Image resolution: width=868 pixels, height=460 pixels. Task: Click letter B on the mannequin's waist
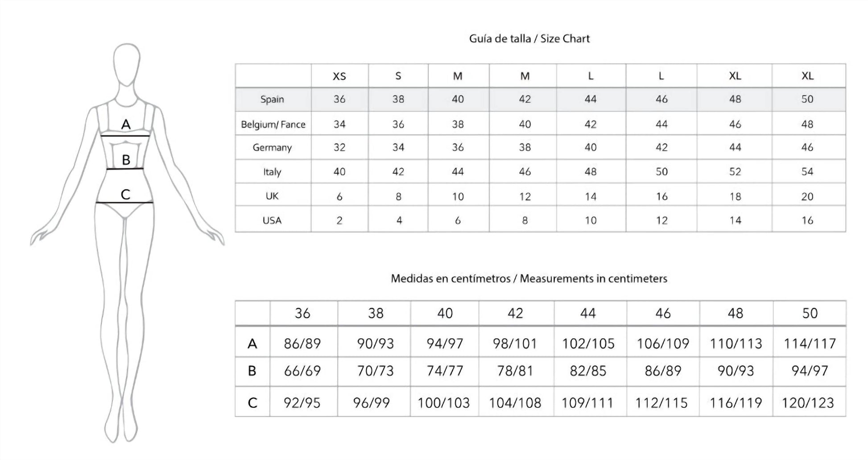[126, 159]
